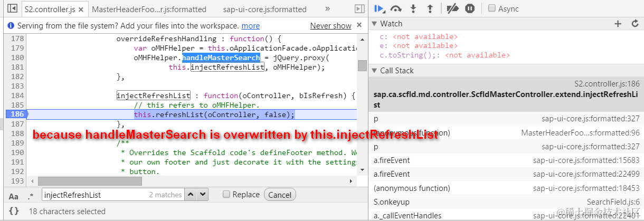Pretty print with the {} icon
Image resolution: width=644 pixels, height=221 pixels.
(x=14, y=211)
